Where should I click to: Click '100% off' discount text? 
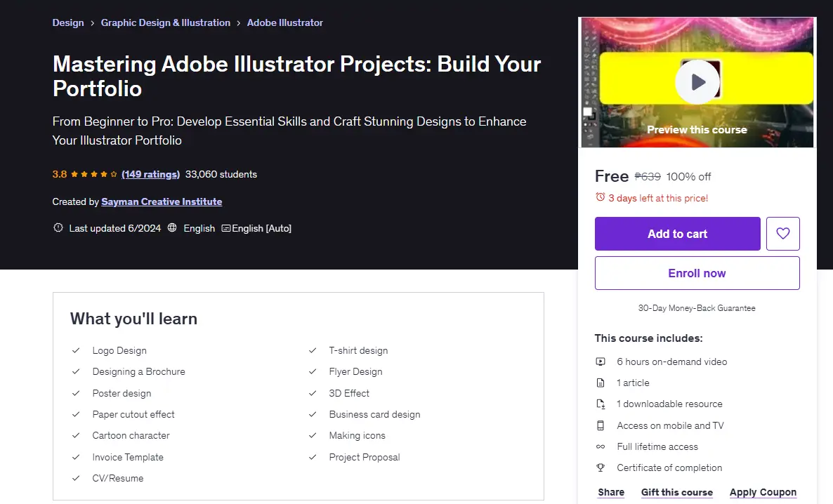(688, 176)
